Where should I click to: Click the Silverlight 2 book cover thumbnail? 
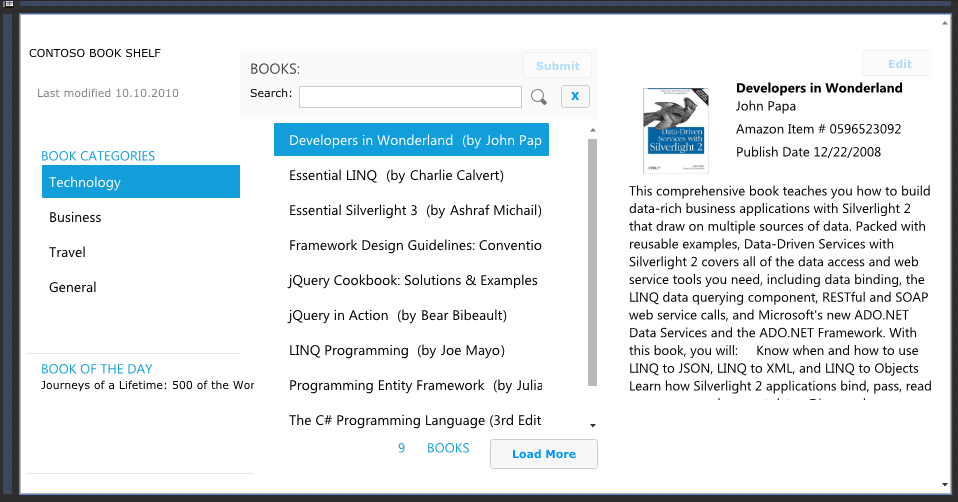(x=675, y=130)
